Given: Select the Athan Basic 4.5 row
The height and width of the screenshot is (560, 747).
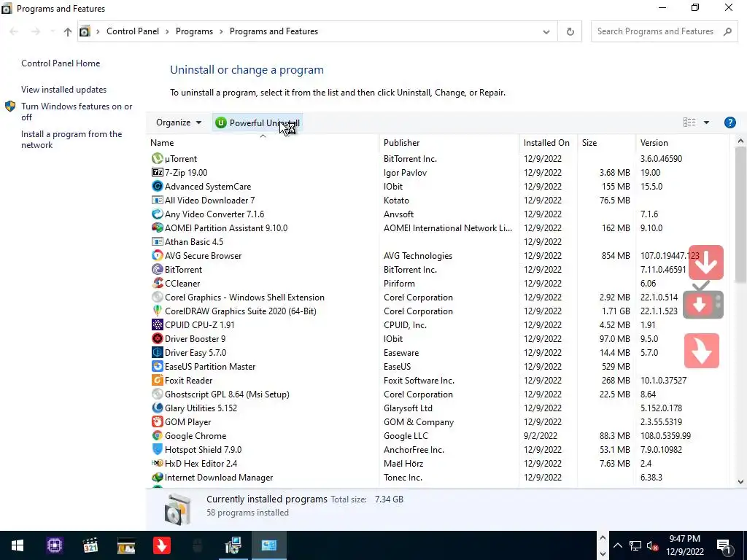Looking at the screenshot, I should tap(438, 241).
